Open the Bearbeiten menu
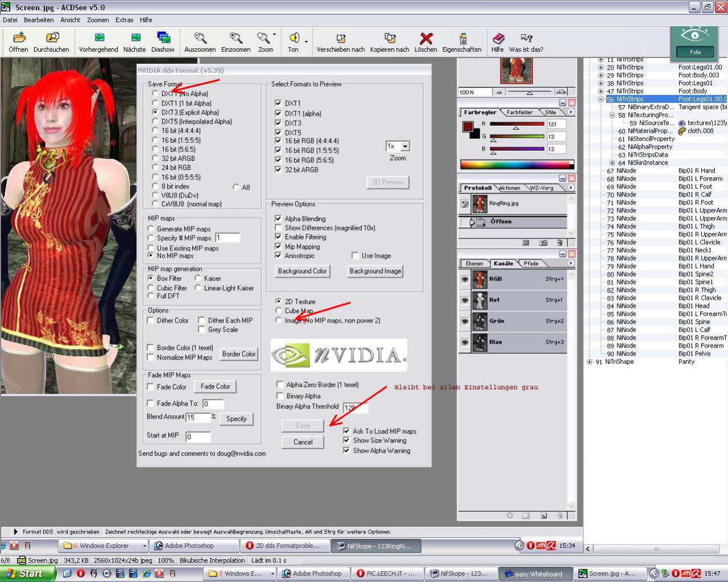728x582 pixels. pyautogui.click(x=39, y=20)
